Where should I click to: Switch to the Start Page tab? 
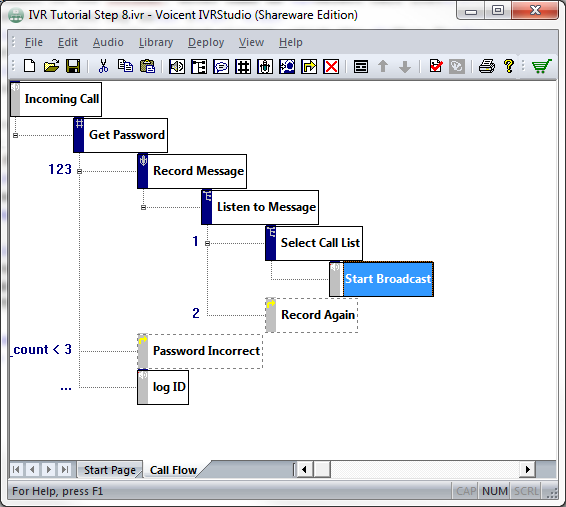click(110, 470)
